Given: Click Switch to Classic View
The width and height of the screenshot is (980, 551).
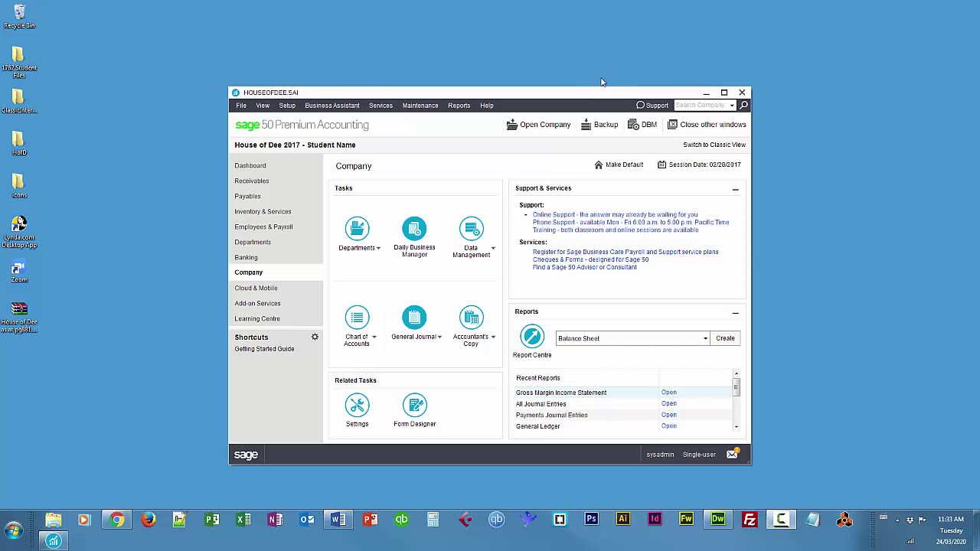Looking at the screenshot, I should coord(714,145).
